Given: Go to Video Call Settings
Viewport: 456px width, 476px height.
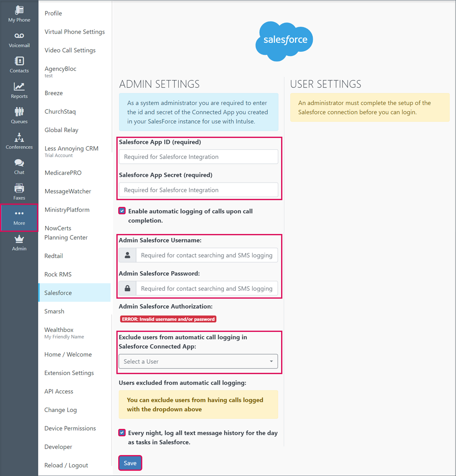Looking at the screenshot, I should pyautogui.click(x=70, y=50).
